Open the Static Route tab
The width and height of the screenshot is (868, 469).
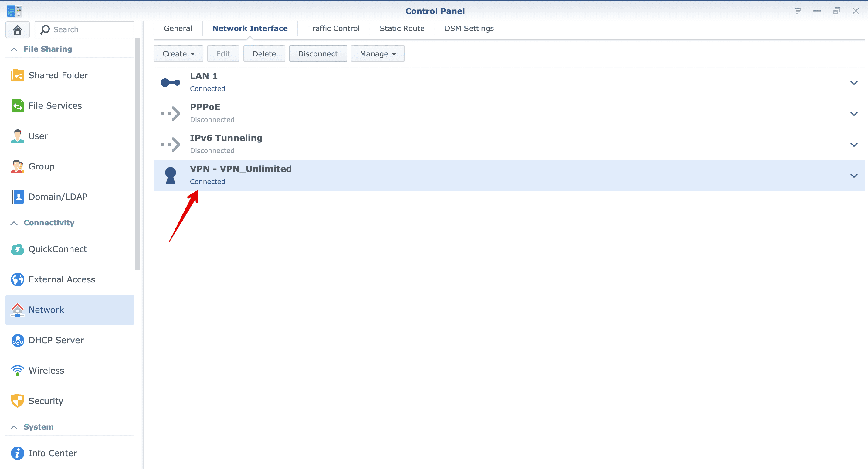(402, 28)
